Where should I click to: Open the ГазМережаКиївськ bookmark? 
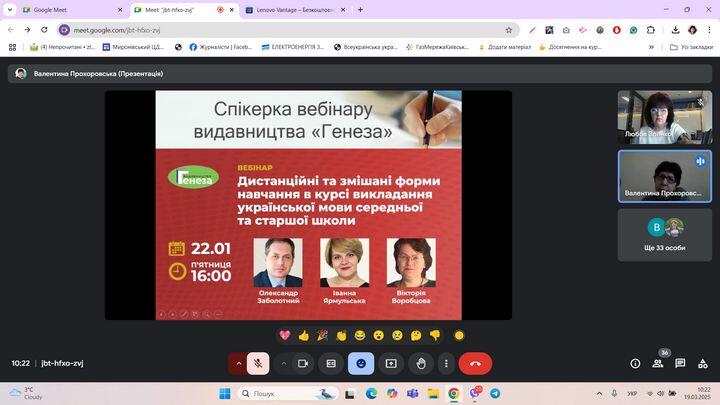[x=438, y=47]
